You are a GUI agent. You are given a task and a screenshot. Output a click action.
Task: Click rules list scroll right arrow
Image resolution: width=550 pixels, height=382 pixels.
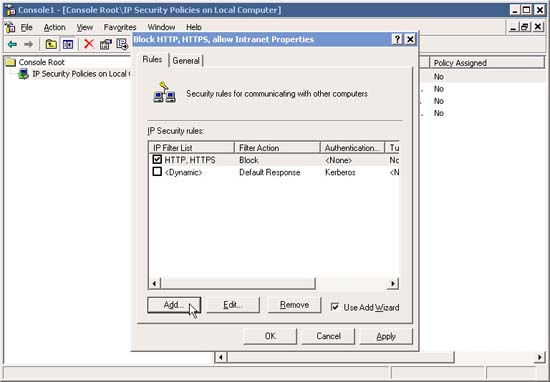(393, 283)
